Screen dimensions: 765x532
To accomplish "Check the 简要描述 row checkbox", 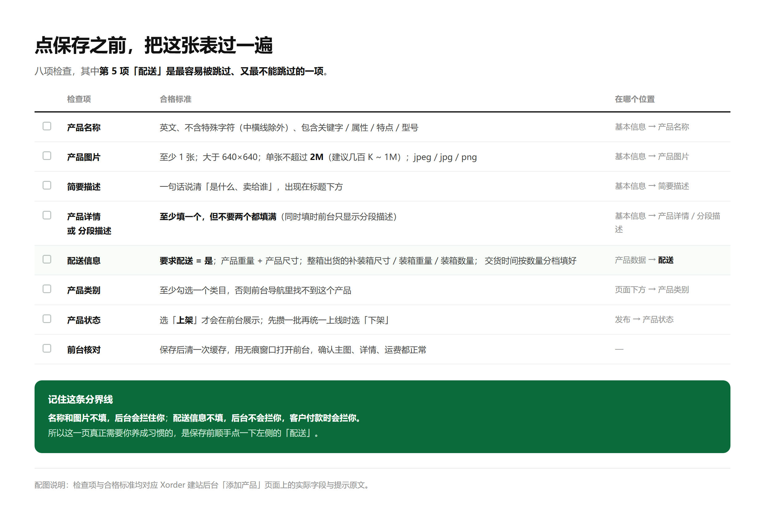I will click(47, 186).
